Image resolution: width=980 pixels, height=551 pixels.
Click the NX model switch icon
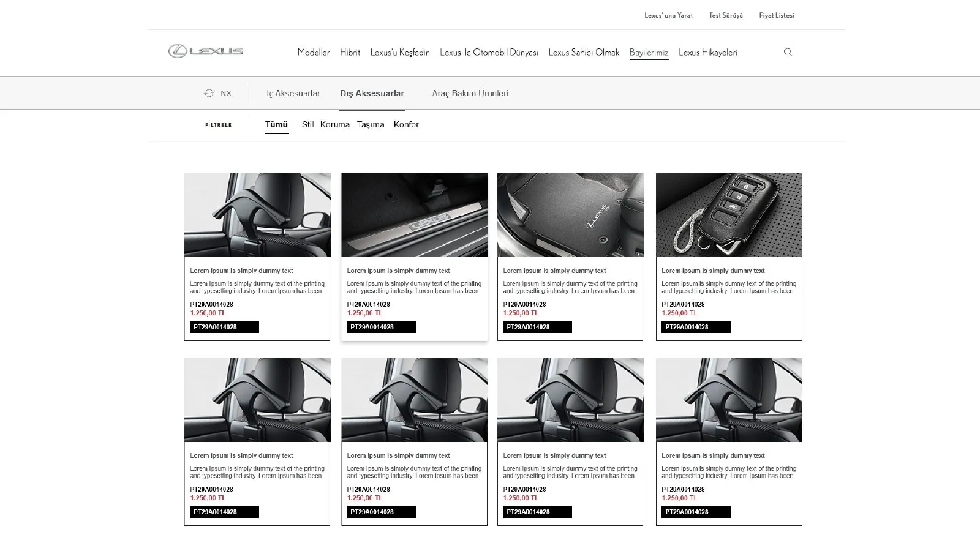(x=209, y=93)
